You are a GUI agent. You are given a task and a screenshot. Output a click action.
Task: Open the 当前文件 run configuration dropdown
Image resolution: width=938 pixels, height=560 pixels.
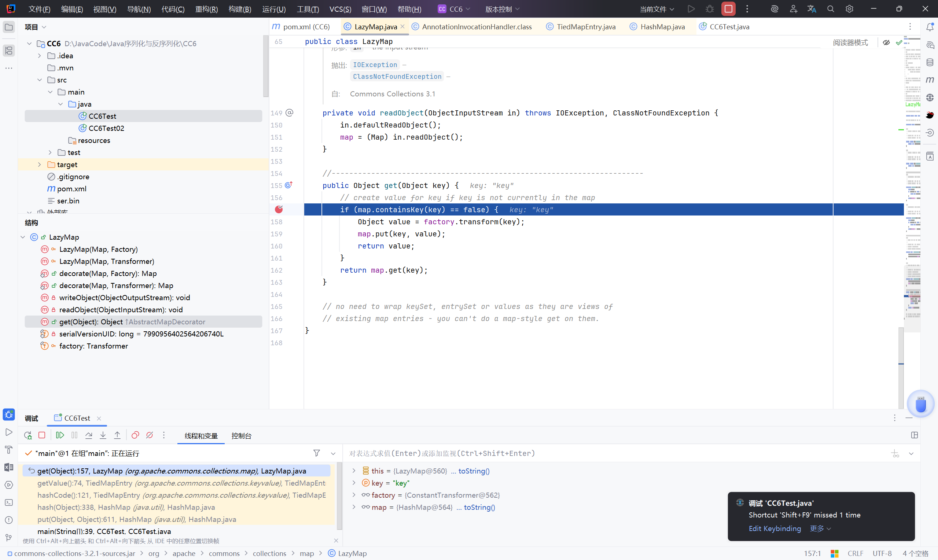tap(657, 9)
